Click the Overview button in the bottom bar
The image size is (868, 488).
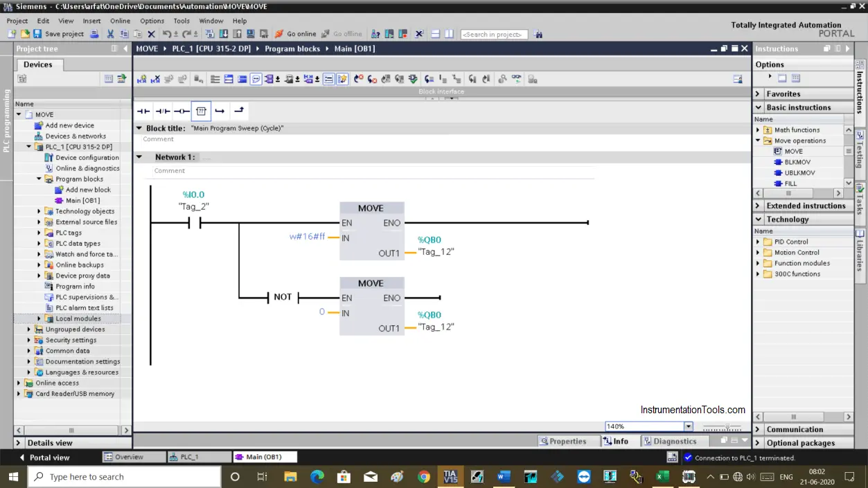(134, 457)
